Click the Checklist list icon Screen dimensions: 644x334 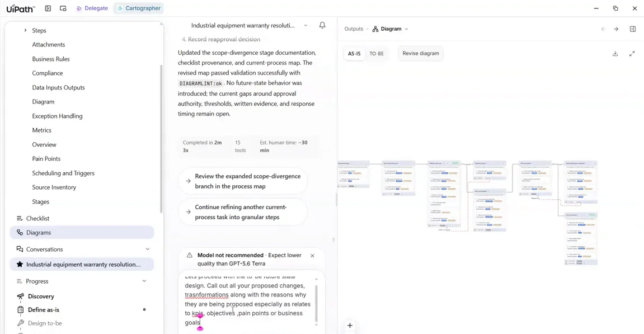[20, 218]
